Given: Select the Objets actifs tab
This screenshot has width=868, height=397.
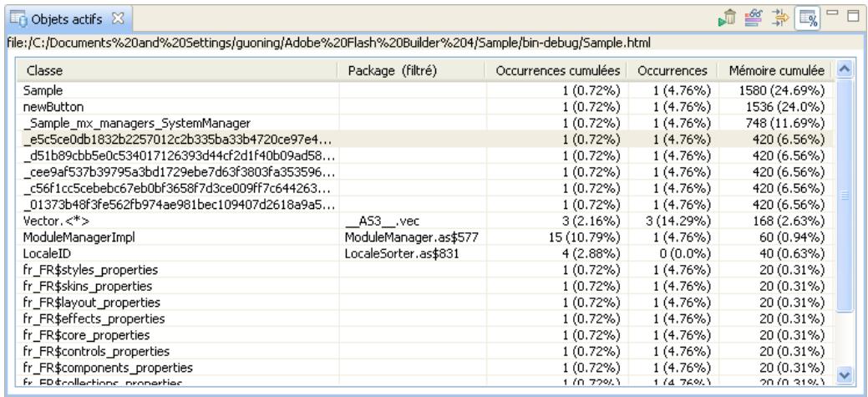Looking at the screenshot, I should pos(67,19).
